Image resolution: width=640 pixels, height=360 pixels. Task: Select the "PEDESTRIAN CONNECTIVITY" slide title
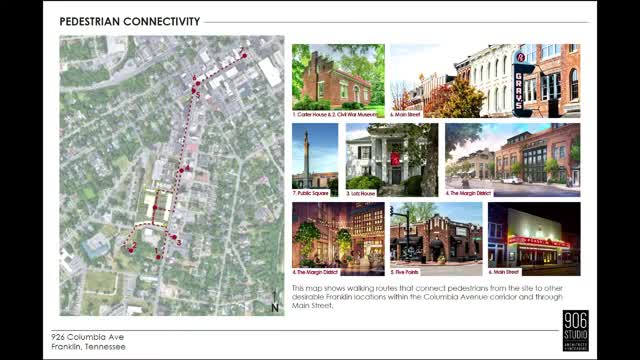coord(130,22)
